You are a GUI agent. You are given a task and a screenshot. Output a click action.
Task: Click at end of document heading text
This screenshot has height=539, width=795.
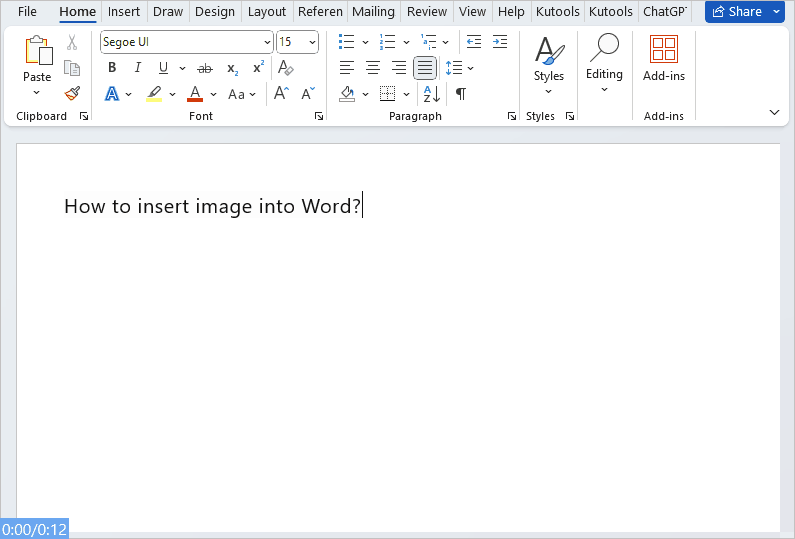(362, 206)
